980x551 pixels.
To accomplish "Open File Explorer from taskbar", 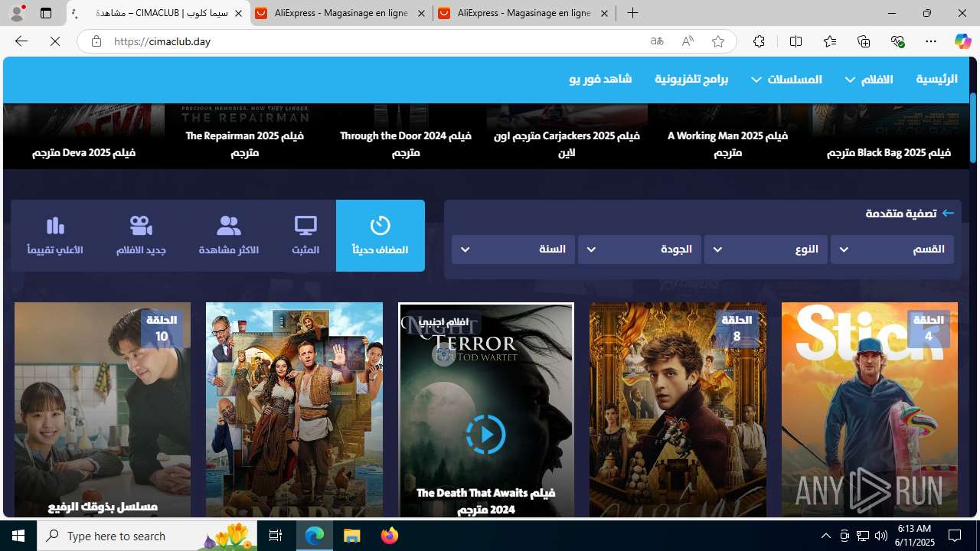I will (x=352, y=536).
